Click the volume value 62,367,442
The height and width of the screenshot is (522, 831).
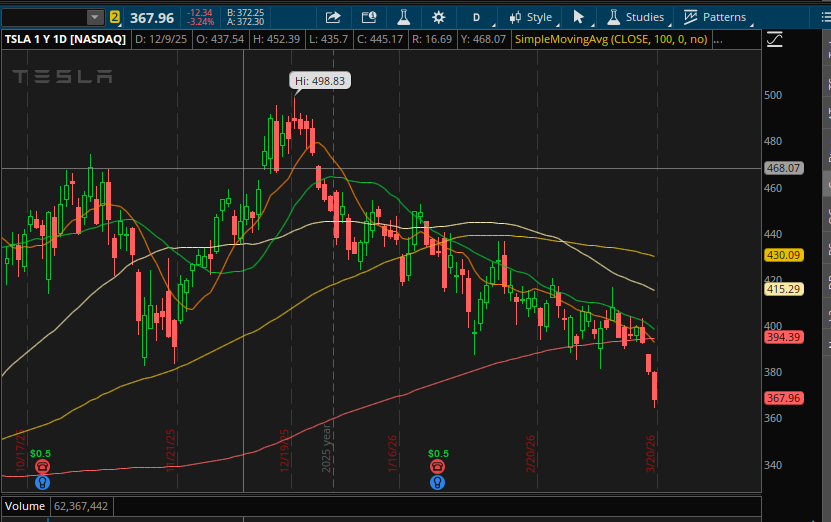[81, 506]
